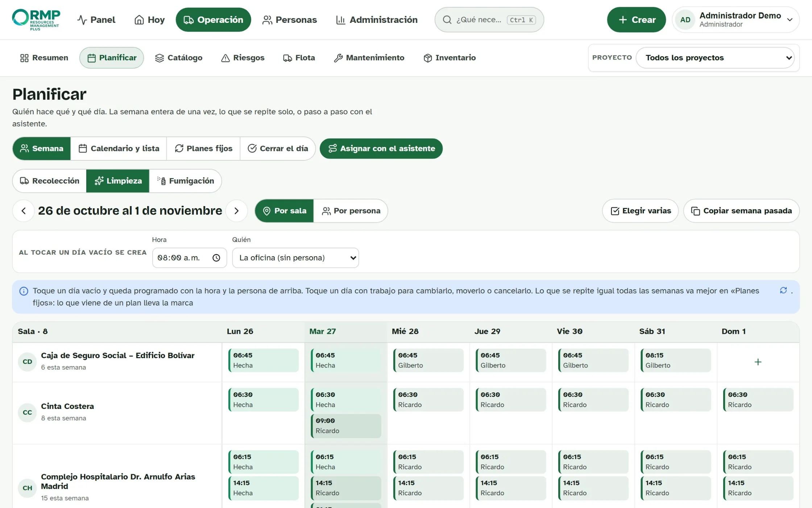Toggle view to Por persona
The height and width of the screenshot is (508, 812).
pos(351,211)
